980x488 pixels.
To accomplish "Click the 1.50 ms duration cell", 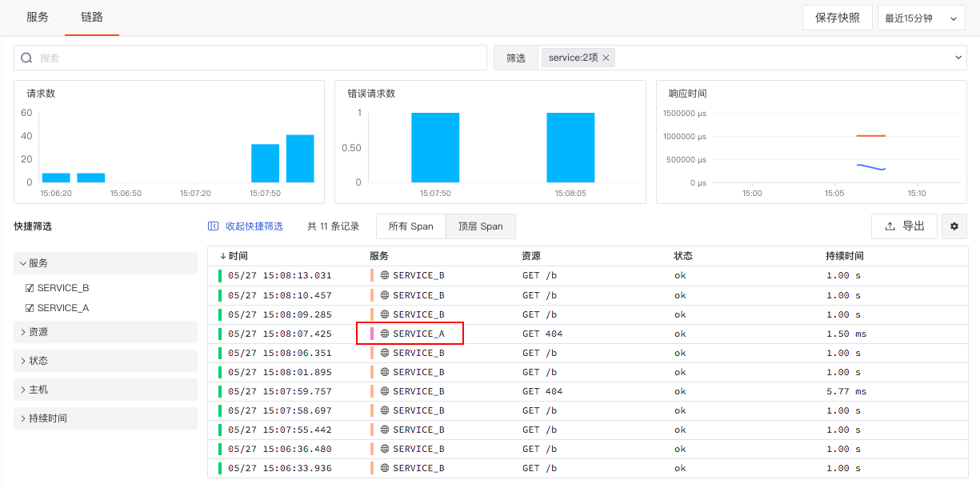I will click(846, 334).
